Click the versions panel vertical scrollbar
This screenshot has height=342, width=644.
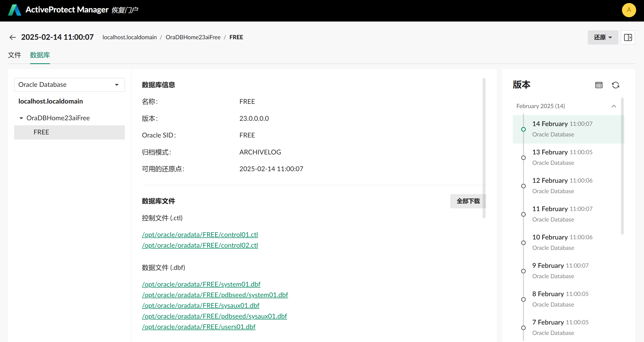(622, 166)
